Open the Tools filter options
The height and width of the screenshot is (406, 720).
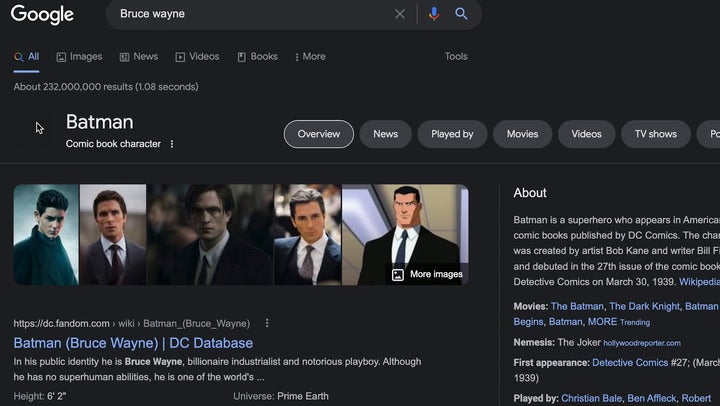coord(456,57)
